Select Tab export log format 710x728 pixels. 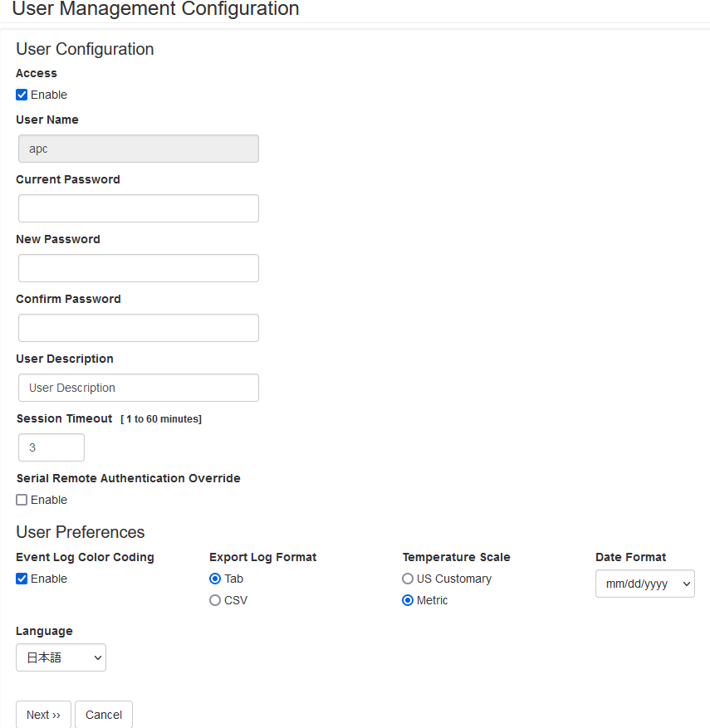tap(215, 579)
